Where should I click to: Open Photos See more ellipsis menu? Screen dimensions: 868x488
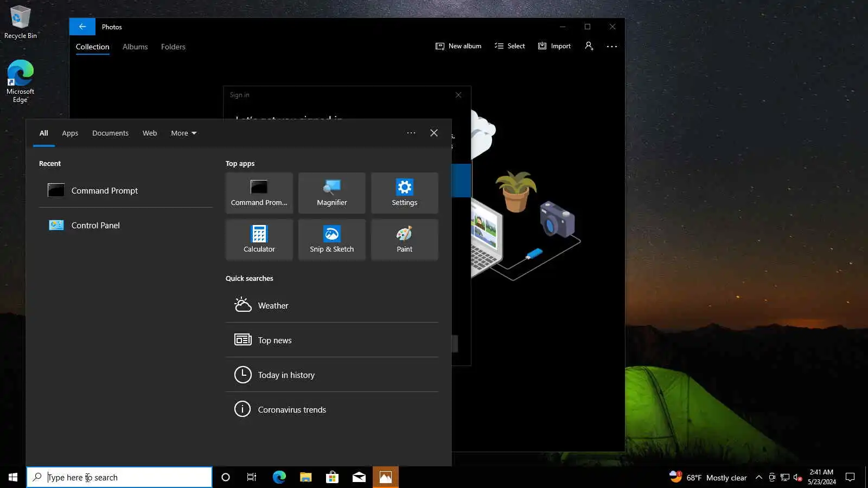pos(612,46)
